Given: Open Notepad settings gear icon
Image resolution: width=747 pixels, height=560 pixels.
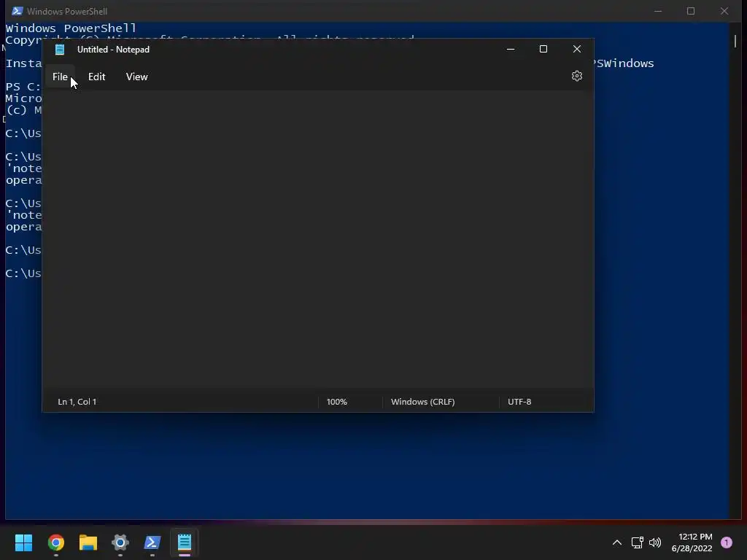Looking at the screenshot, I should 577,76.
